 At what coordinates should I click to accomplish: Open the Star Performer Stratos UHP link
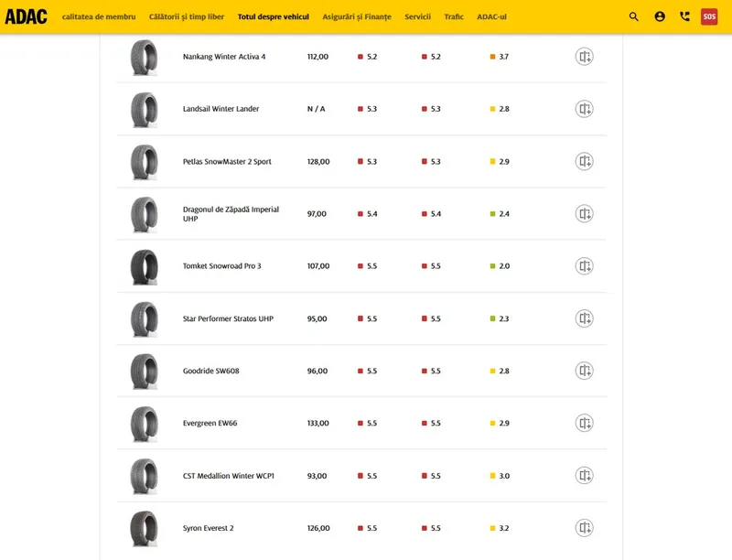228,318
